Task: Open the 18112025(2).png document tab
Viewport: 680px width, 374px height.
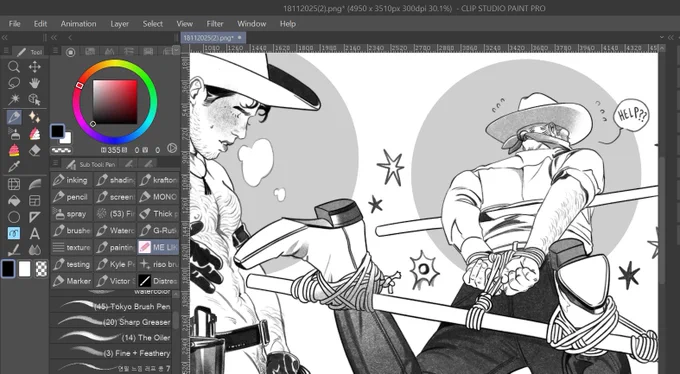Action: coord(212,38)
